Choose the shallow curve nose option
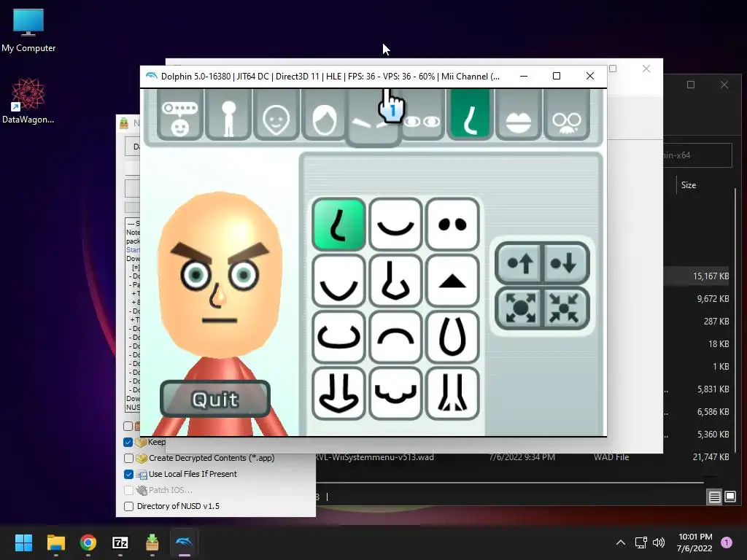The height and width of the screenshot is (560, 747). click(x=395, y=225)
